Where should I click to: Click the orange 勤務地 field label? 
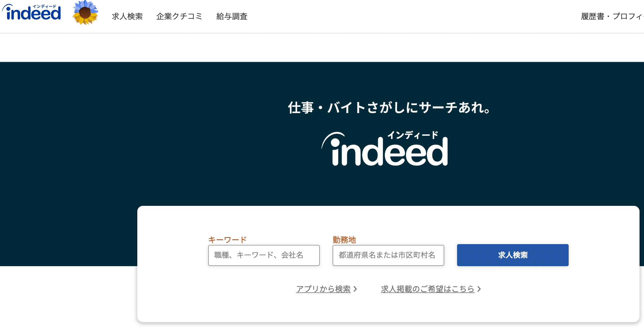[x=344, y=240]
